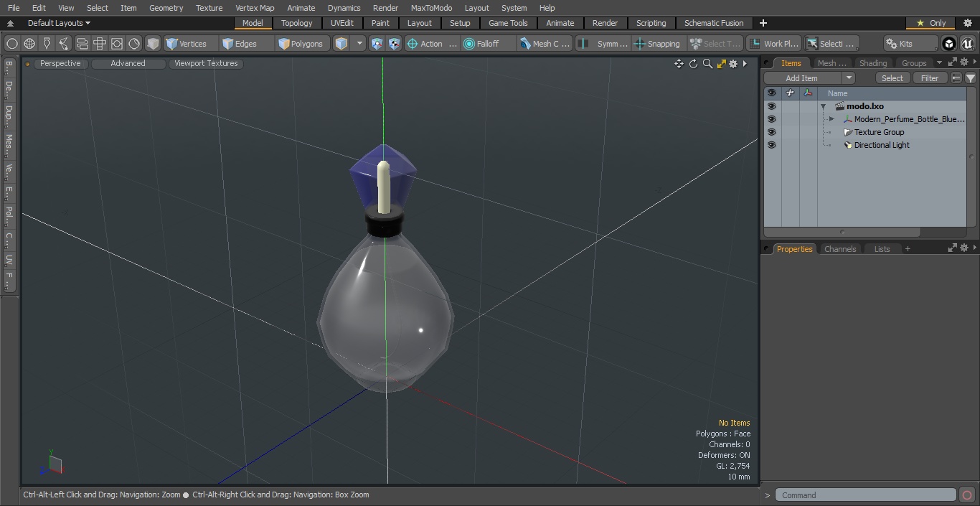
Task: Click the first action center cube icon
Action: (x=377, y=44)
